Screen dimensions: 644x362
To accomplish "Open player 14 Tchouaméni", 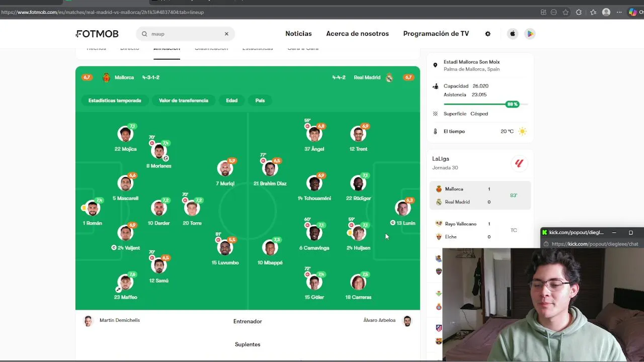I will (314, 188).
